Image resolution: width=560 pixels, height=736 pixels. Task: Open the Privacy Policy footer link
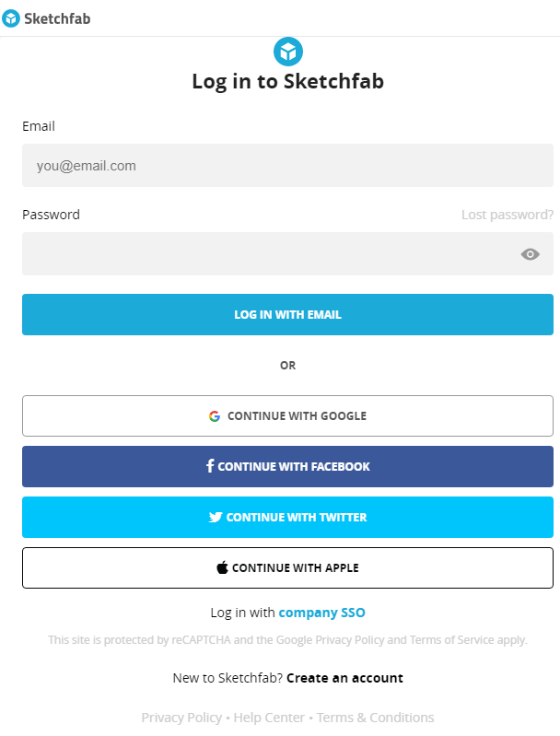(181, 718)
